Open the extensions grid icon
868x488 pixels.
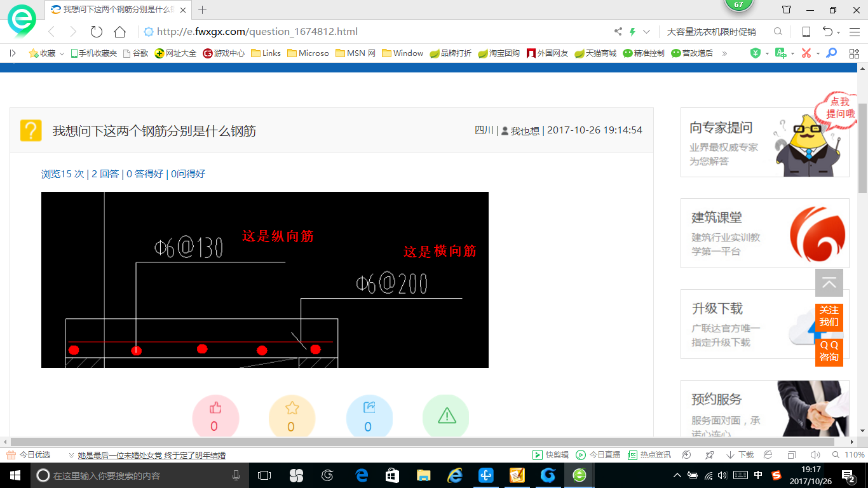tap(854, 53)
